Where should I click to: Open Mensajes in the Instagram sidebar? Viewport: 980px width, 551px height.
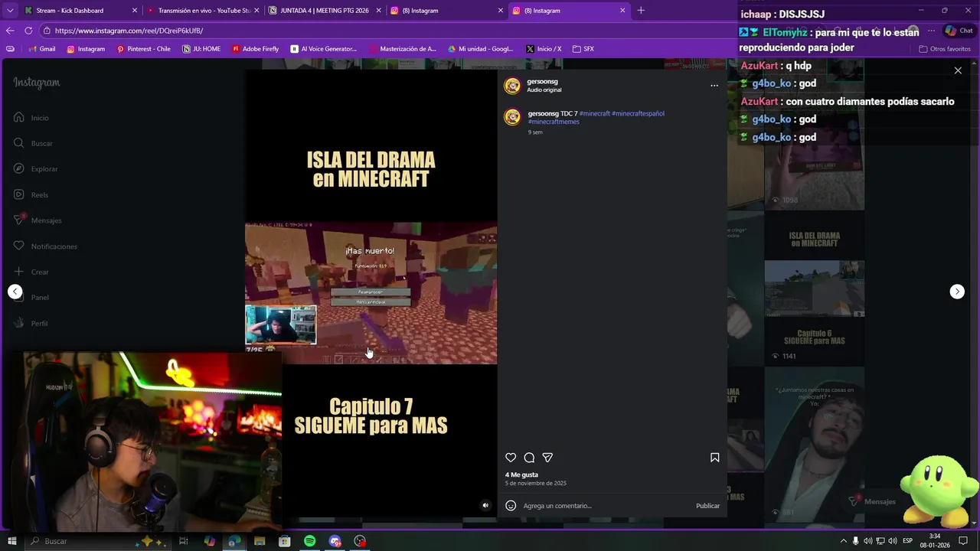38,220
